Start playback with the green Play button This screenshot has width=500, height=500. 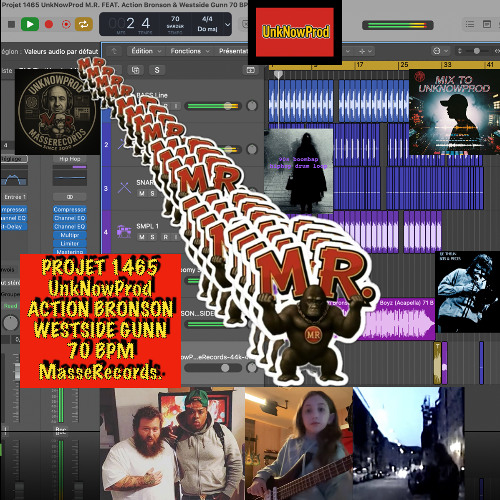30,24
